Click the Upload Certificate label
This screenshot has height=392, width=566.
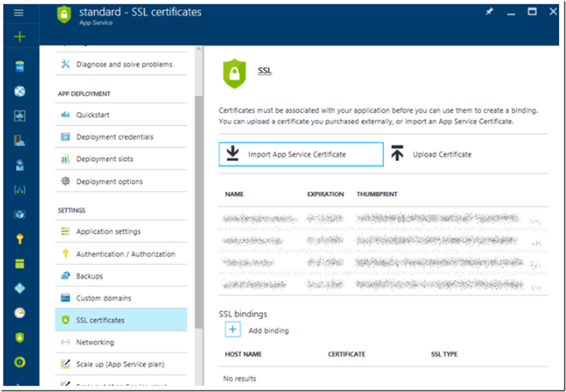442,154
